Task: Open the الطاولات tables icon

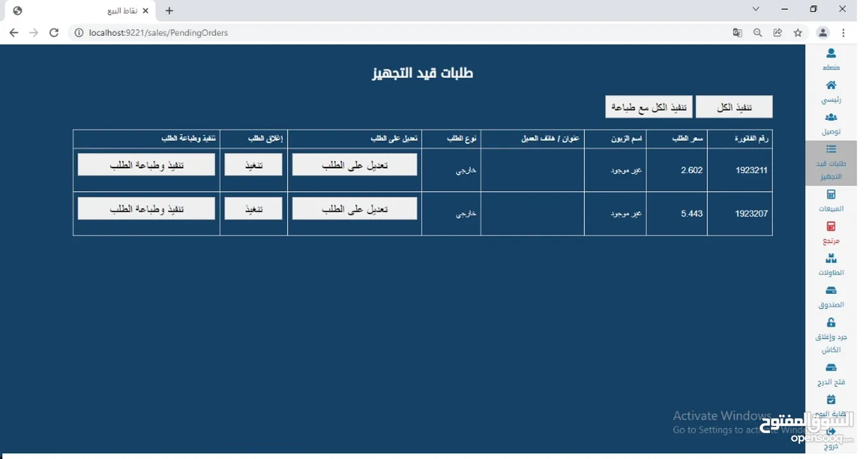Action: (x=830, y=259)
